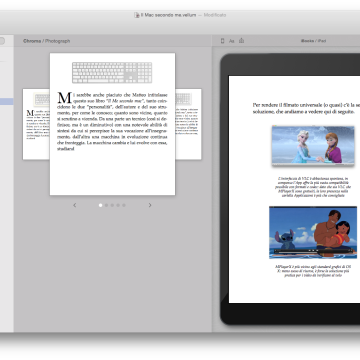Open the 'Modificato' document status menu
The image size is (360, 360).
click(x=215, y=15)
